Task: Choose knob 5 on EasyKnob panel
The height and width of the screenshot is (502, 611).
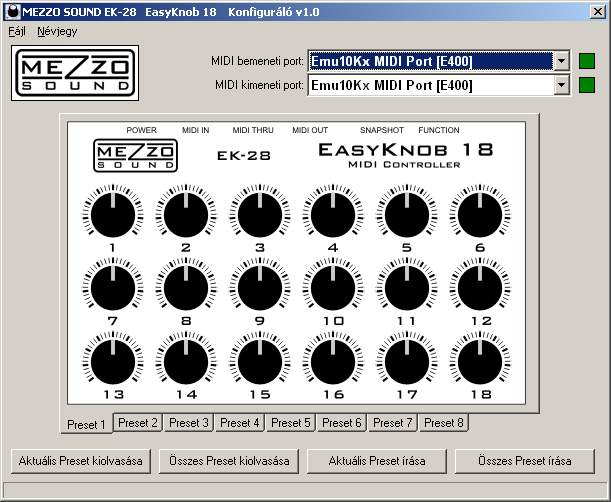Action: pos(406,215)
